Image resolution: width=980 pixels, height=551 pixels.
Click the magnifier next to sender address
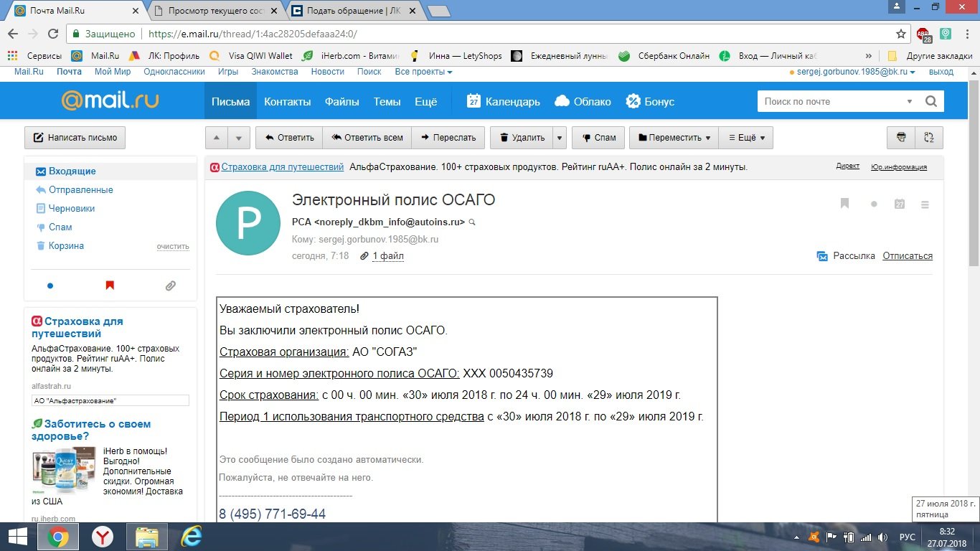(x=472, y=222)
